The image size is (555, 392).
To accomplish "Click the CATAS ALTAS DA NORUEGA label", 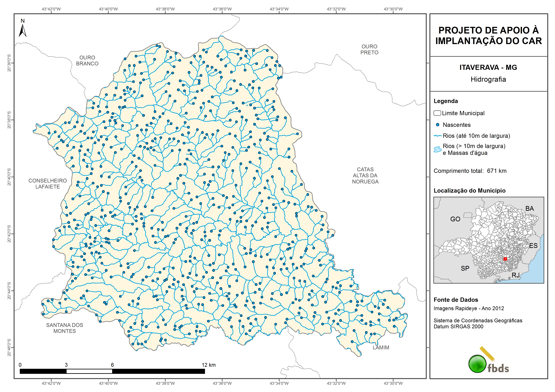I will coord(365,176).
